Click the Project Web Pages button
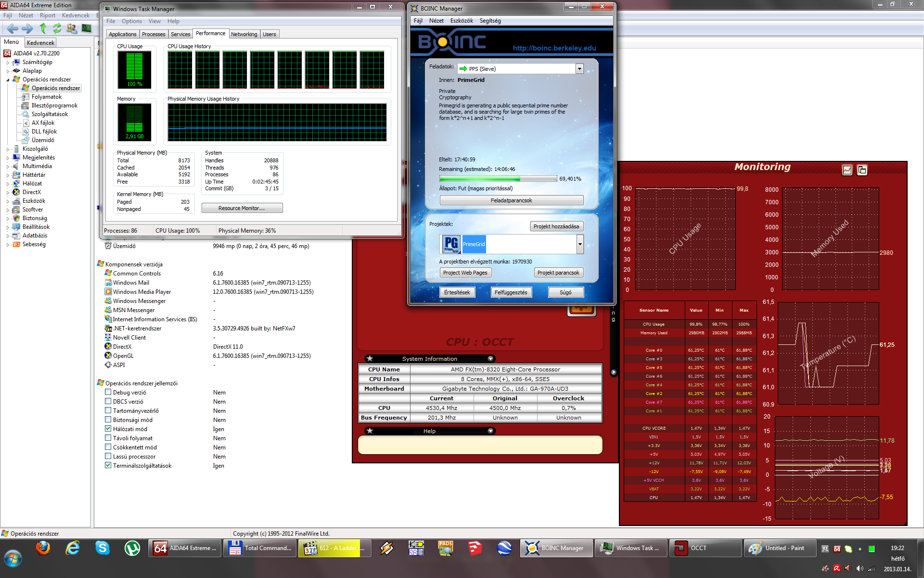The height and width of the screenshot is (578, 924). [x=465, y=273]
